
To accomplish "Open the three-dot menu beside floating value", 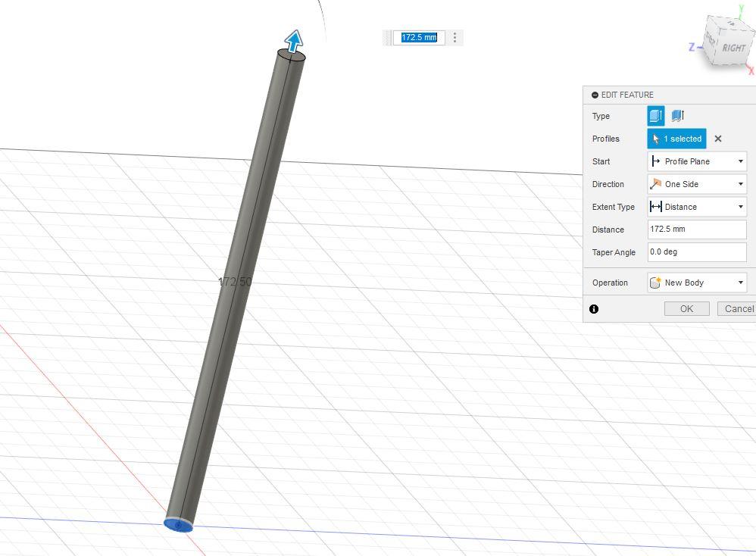I will point(455,38).
